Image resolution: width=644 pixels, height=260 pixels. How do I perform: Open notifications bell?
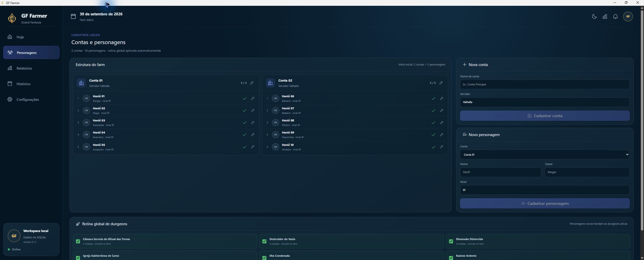pos(615,16)
